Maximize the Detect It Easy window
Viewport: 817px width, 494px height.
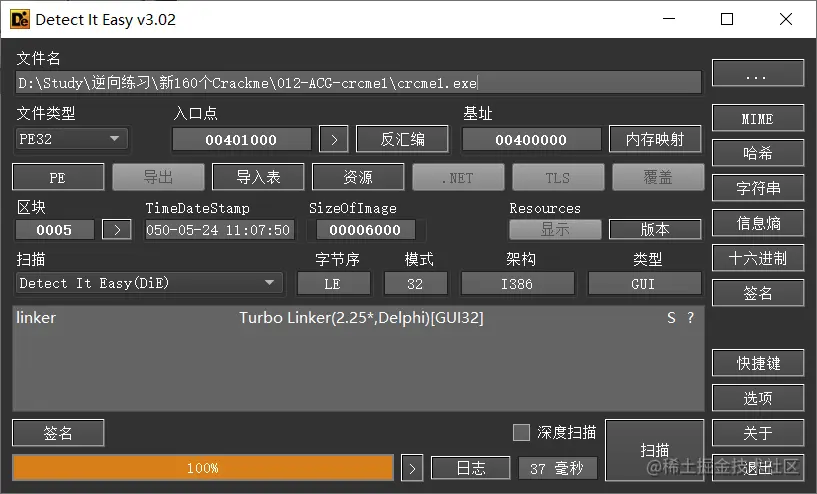coord(727,19)
